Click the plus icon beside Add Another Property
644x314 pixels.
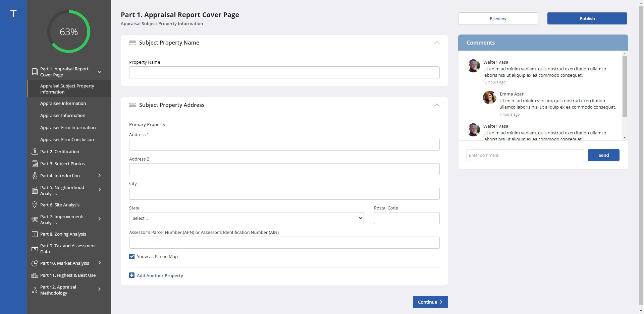pos(132,275)
